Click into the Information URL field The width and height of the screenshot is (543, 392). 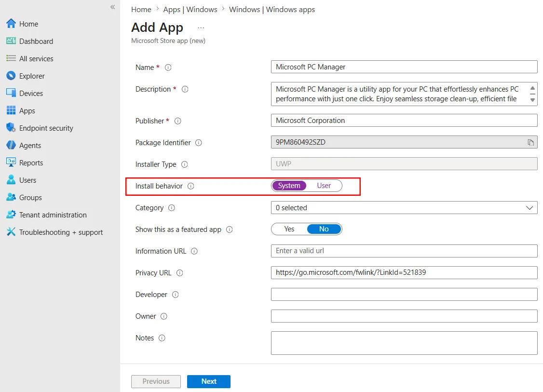[404, 251]
